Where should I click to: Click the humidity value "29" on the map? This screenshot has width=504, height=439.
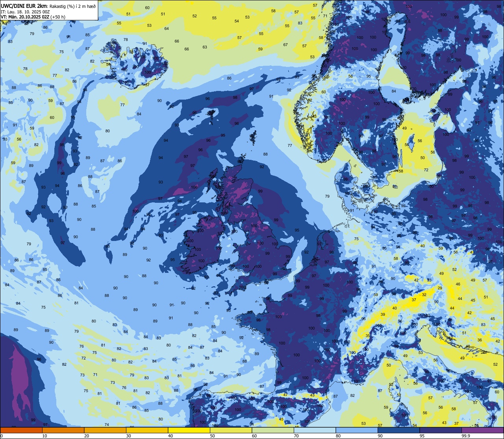click(x=440, y=288)
